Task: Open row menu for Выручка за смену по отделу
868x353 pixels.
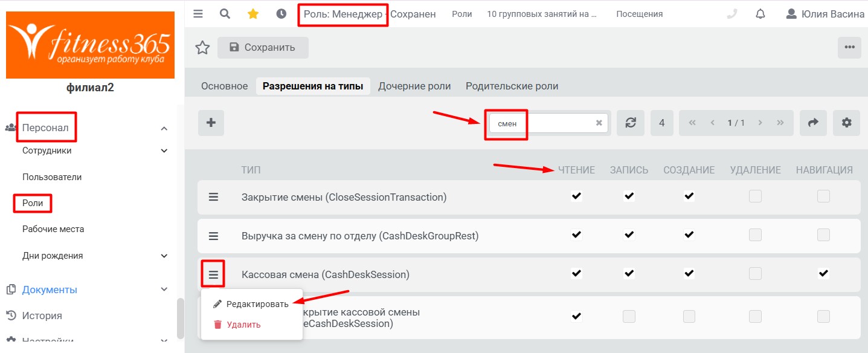Action: 213,236
